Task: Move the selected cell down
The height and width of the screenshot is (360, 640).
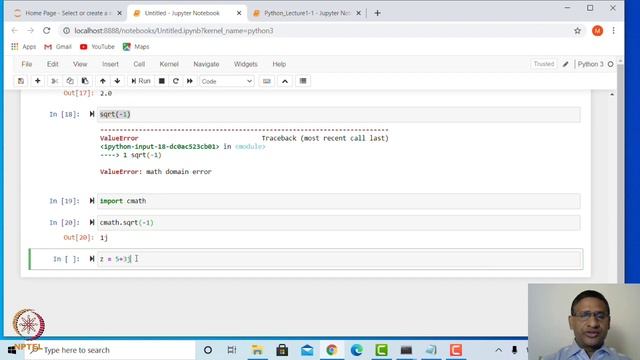Action: (118, 81)
